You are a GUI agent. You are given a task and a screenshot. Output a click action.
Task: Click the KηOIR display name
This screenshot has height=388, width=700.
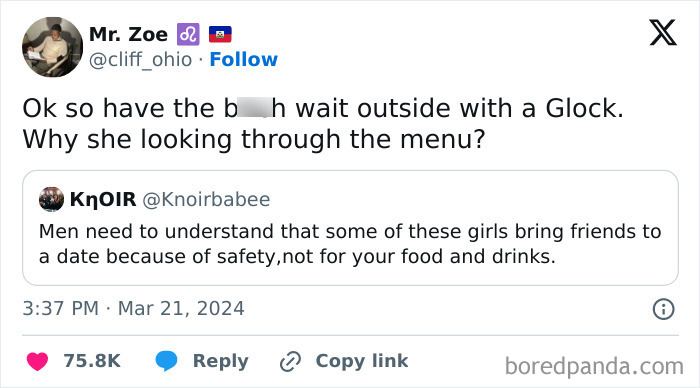point(103,199)
